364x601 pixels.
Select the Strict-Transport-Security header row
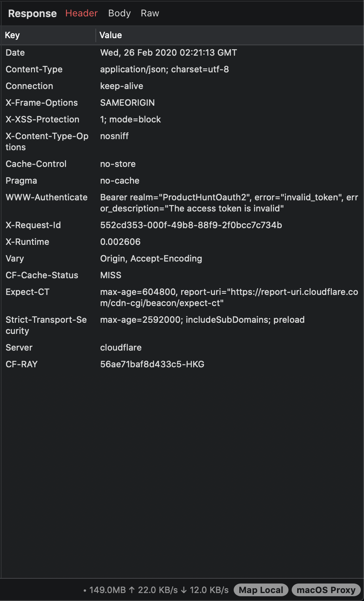159,325
